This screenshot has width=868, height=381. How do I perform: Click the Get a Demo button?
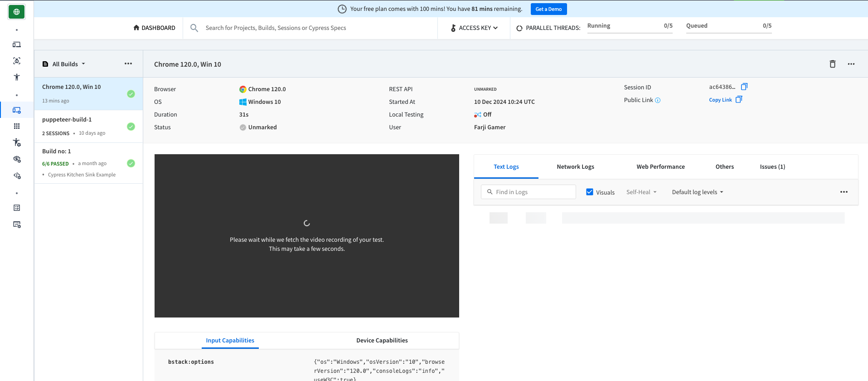tap(548, 9)
